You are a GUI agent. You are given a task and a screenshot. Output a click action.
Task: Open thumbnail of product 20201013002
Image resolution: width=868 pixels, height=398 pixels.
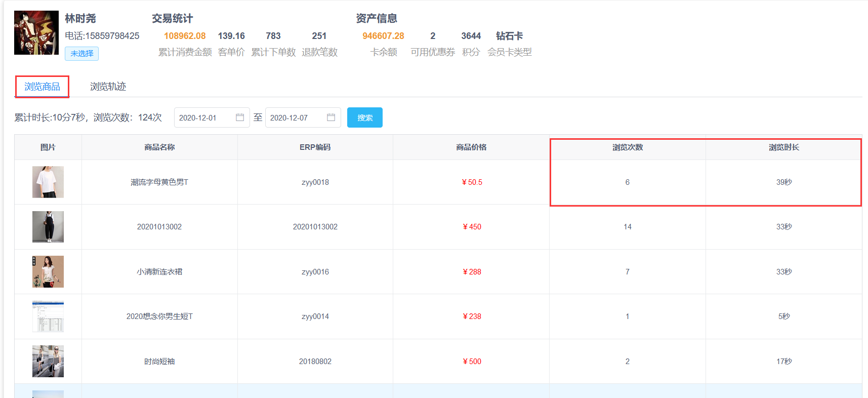point(48,227)
